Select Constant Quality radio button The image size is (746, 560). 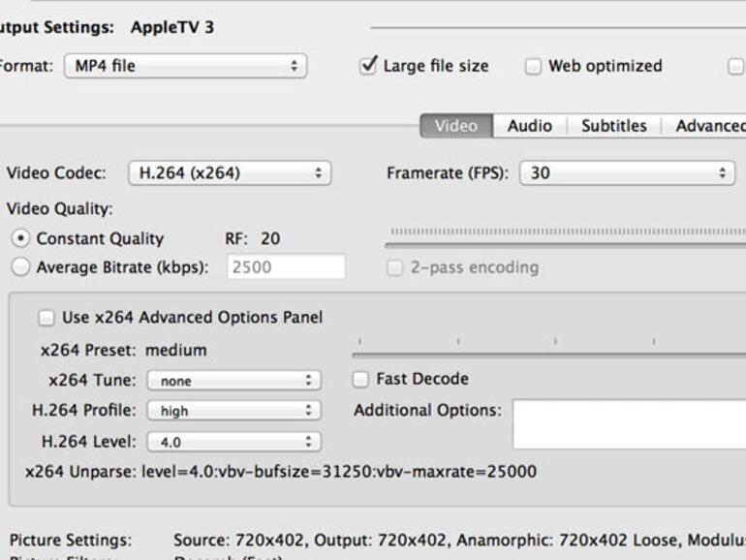click(x=20, y=238)
